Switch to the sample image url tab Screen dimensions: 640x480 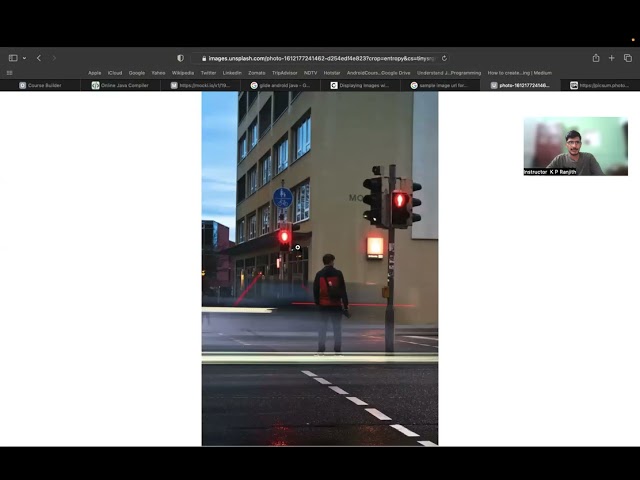pos(440,85)
